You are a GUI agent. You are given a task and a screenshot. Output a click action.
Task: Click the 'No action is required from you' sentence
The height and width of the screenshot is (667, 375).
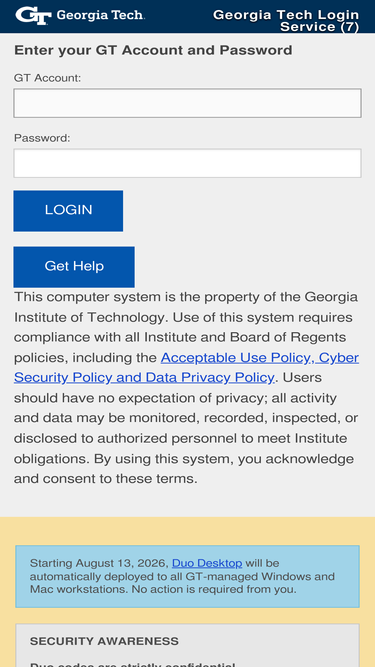click(x=214, y=590)
